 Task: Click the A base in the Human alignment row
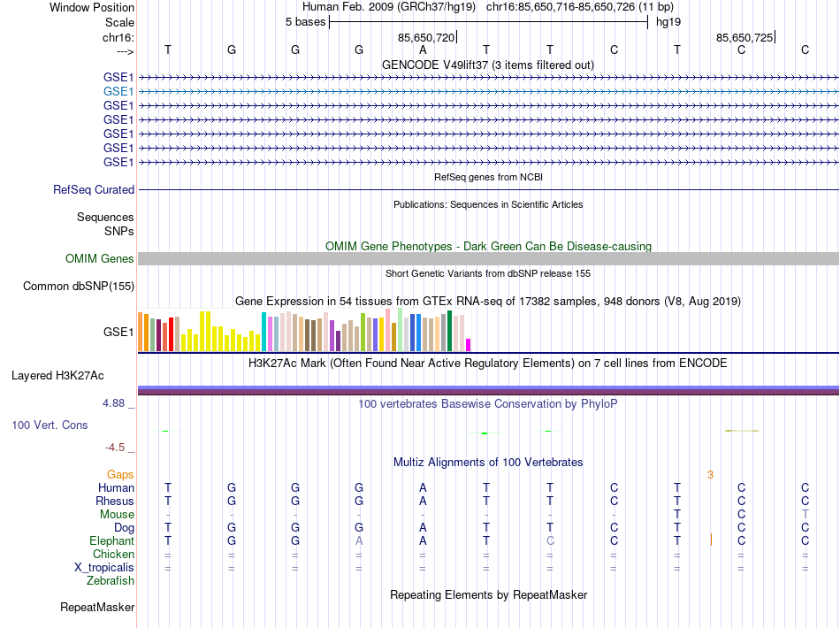tap(423, 487)
